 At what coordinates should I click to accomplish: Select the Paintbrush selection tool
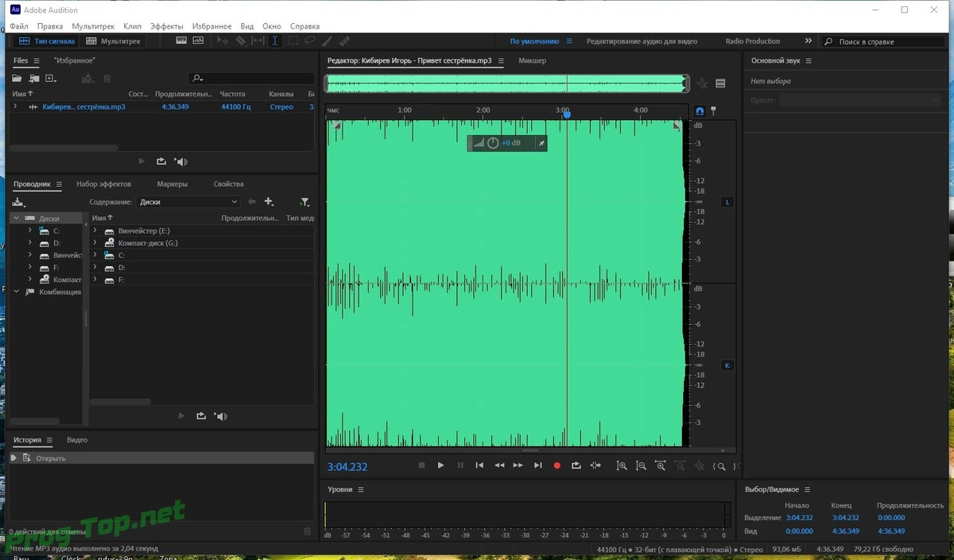click(x=328, y=41)
